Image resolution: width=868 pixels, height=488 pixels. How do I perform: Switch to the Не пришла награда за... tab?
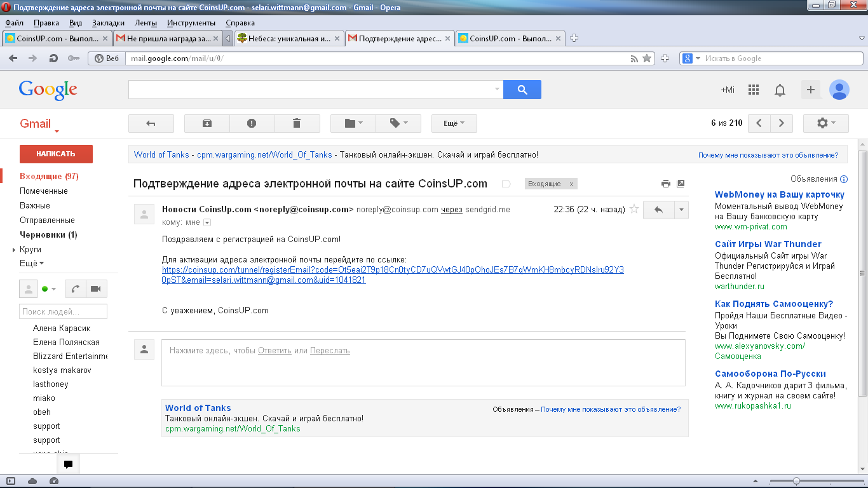[166, 38]
